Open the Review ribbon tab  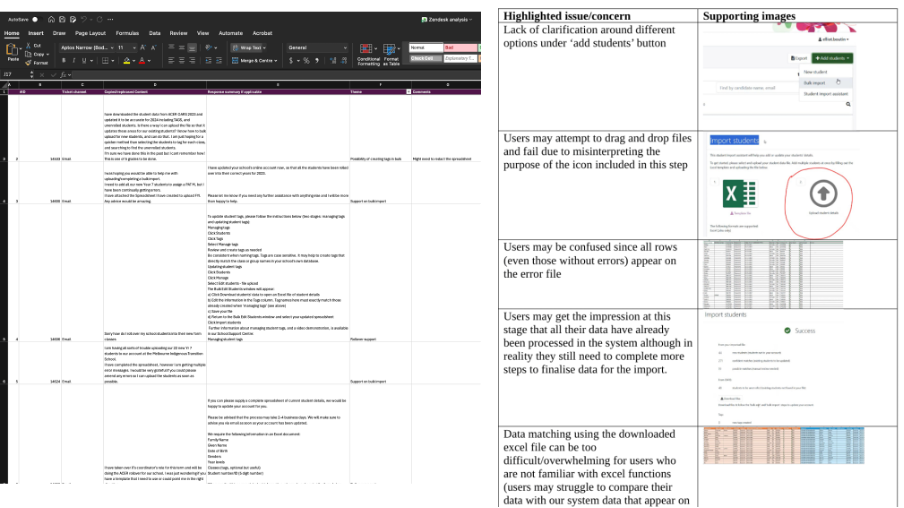tap(178, 33)
